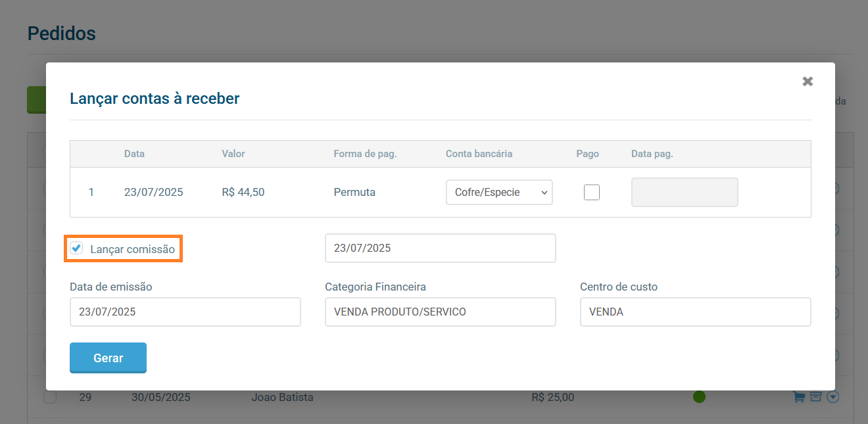Open the Conta bancária Cofre/Especie dropdown

[x=499, y=193]
